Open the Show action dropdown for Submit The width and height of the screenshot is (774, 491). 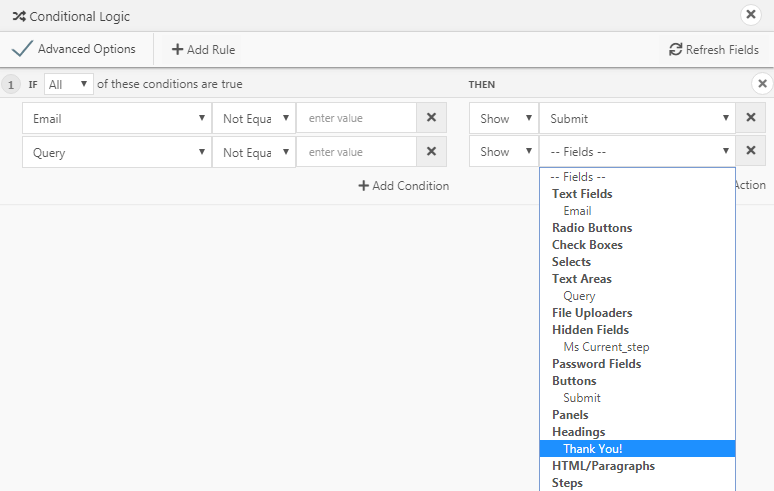coord(503,118)
